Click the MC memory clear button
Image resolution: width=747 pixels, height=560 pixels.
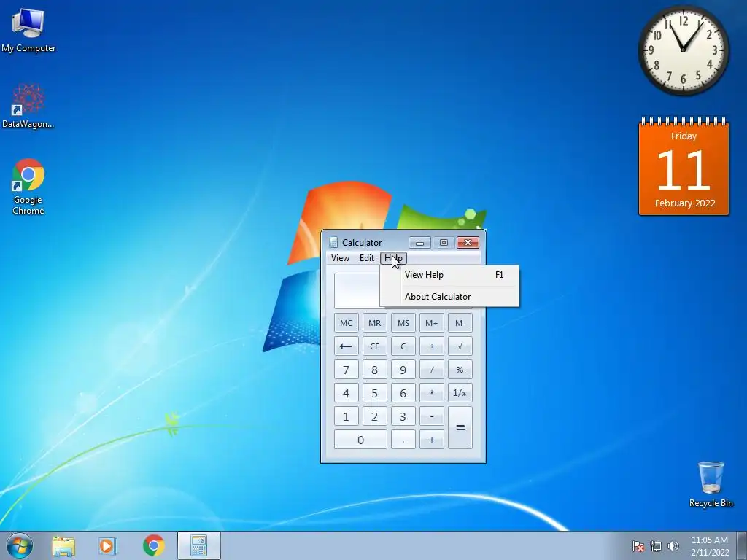(346, 323)
